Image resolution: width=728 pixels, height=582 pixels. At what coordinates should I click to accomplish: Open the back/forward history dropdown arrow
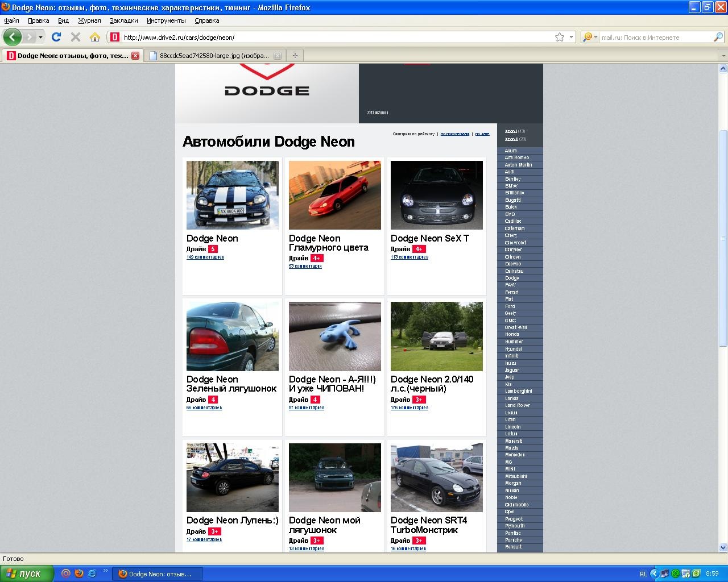click(x=40, y=38)
